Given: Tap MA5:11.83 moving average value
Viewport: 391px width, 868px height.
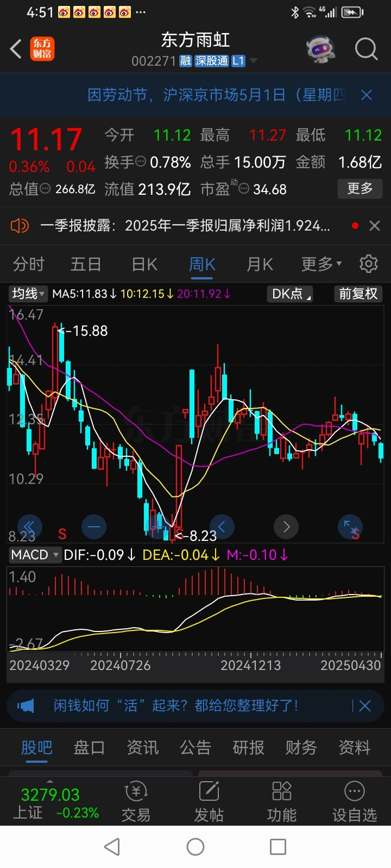Looking at the screenshot, I should click(x=84, y=293).
